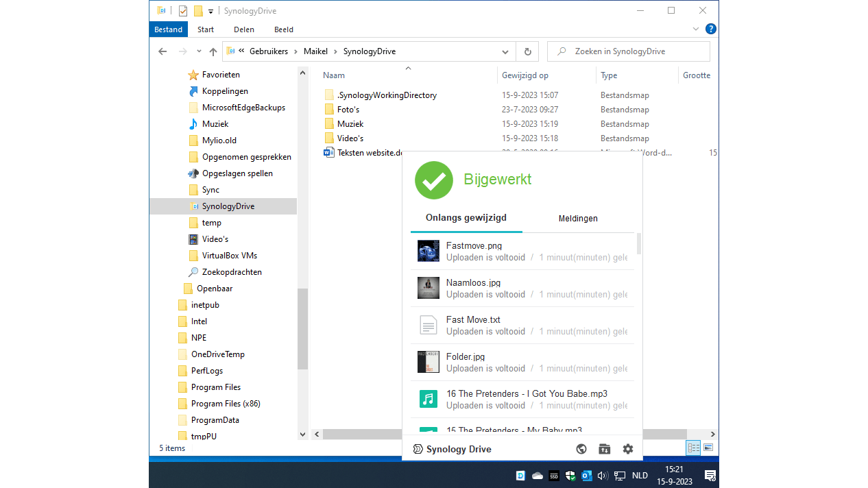Click the Outlook icon in system tray
Viewport: 868px width, 488px height.
[x=587, y=476]
